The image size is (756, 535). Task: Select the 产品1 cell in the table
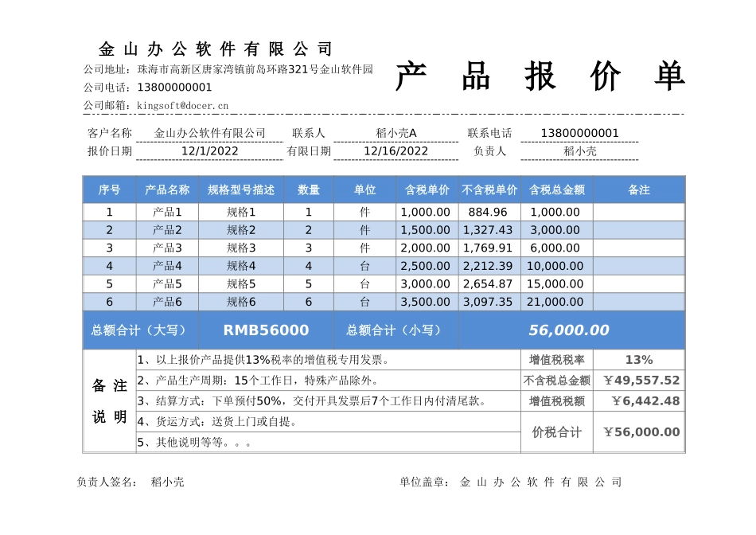167,212
